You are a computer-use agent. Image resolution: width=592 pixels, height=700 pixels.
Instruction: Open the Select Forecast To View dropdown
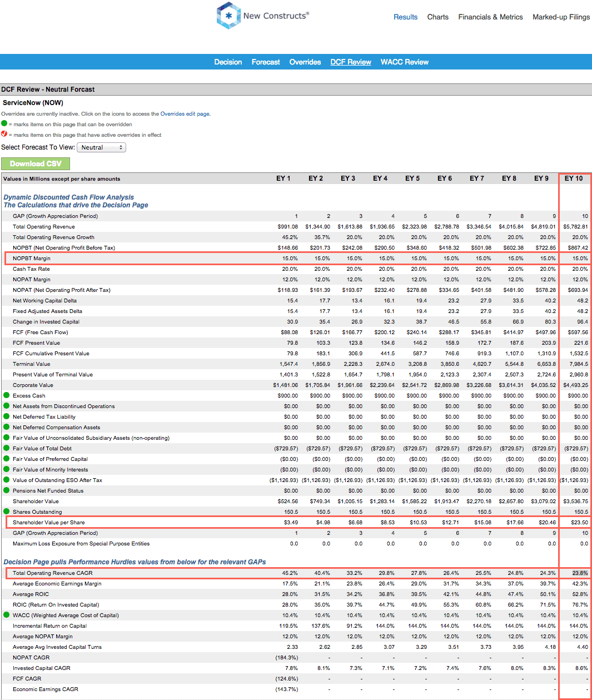[101, 147]
